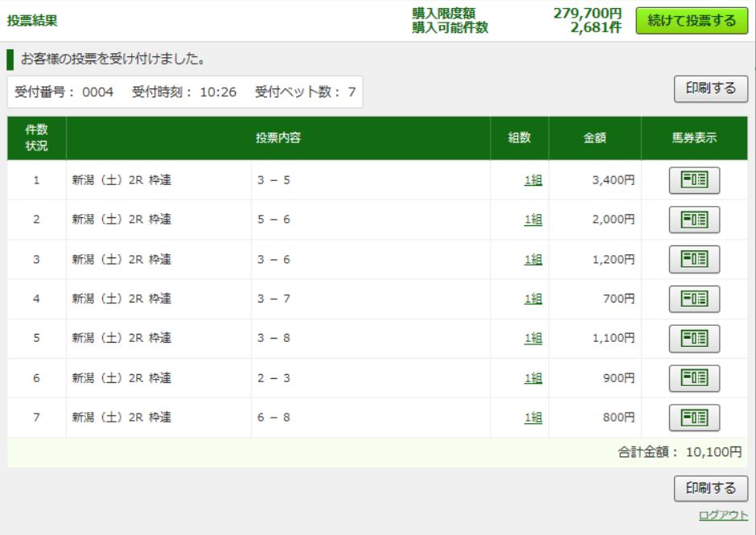Click the 投票内容 column header
The image size is (756, 535).
pos(278,138)
